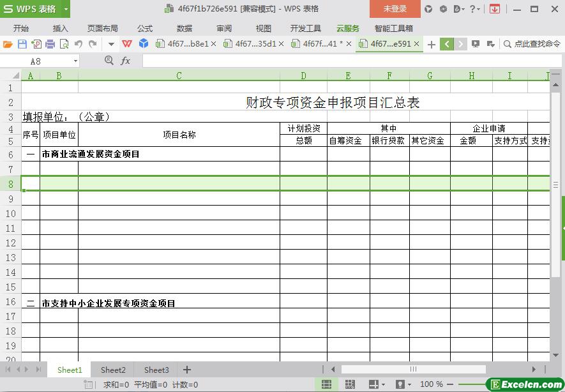Click the vertical scrollbar down arrow

[555, 355]
